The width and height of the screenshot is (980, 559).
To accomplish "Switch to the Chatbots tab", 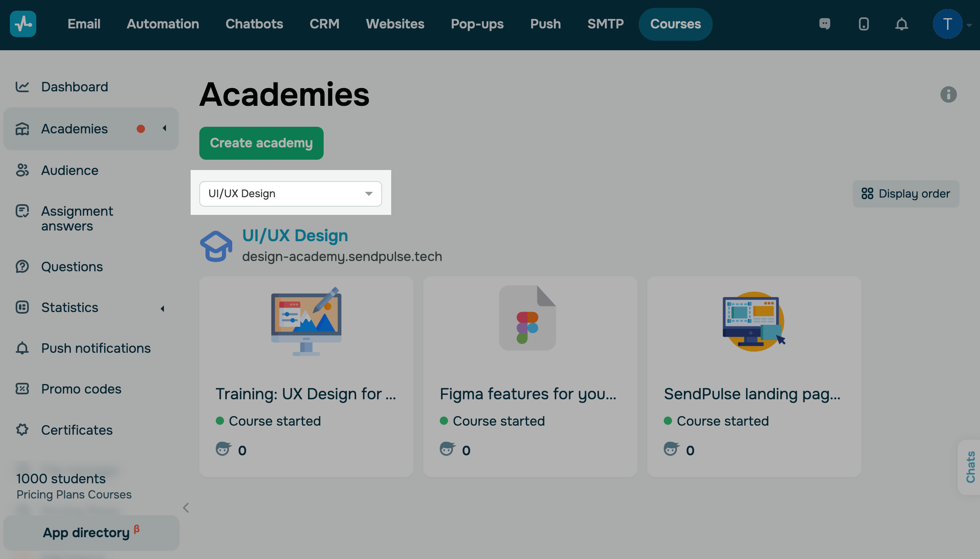I will pyautogui.click(x=254, y=24).
